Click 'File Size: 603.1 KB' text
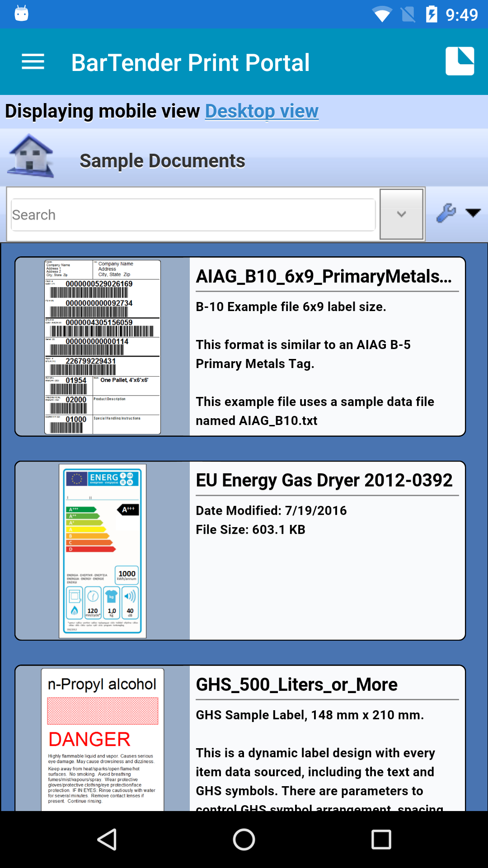488x868 pixels. [250, 529]
